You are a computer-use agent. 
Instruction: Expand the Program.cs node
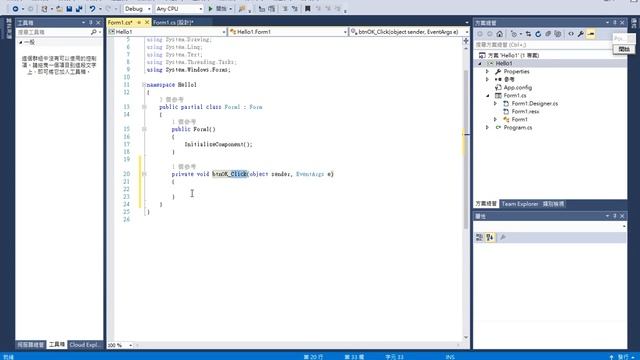[x=487, y=127]
